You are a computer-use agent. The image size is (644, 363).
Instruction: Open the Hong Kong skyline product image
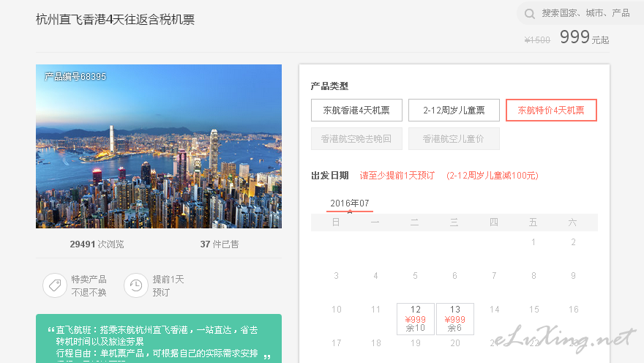coord(159,146)
